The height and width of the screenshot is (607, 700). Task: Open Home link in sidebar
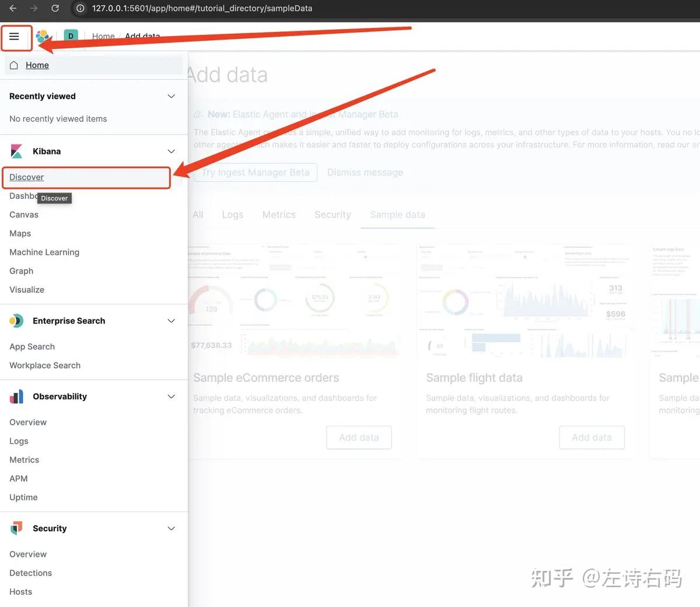pyautogui.click(x=37, y=65)
